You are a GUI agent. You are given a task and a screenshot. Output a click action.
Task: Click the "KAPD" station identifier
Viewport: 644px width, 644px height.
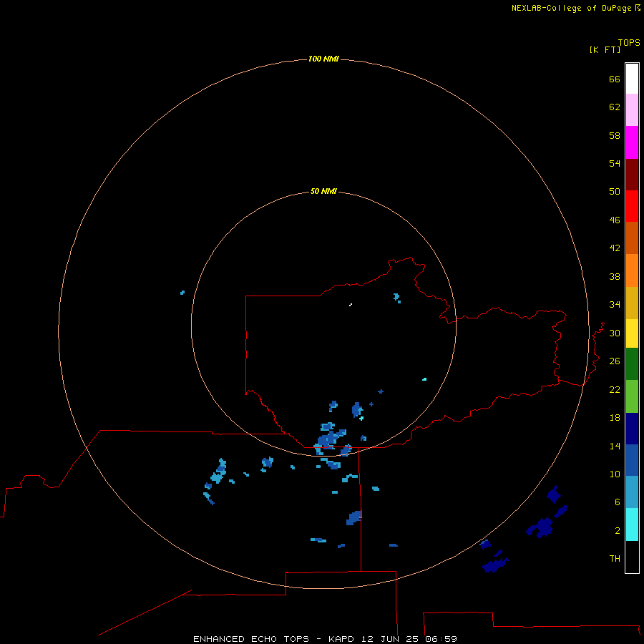point(341,639)
